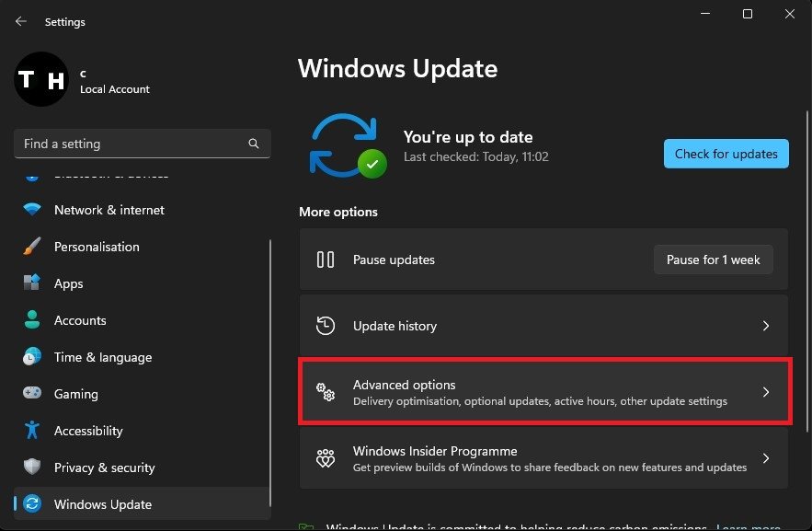
Task: Go back using the back arrow
Action: pos(21,20)
